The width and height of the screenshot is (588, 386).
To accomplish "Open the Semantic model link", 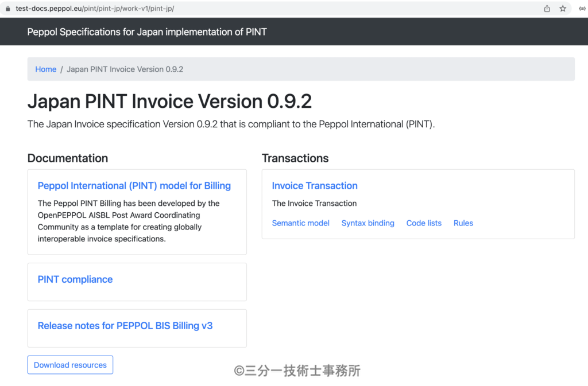I will click(x=301, y=223).
